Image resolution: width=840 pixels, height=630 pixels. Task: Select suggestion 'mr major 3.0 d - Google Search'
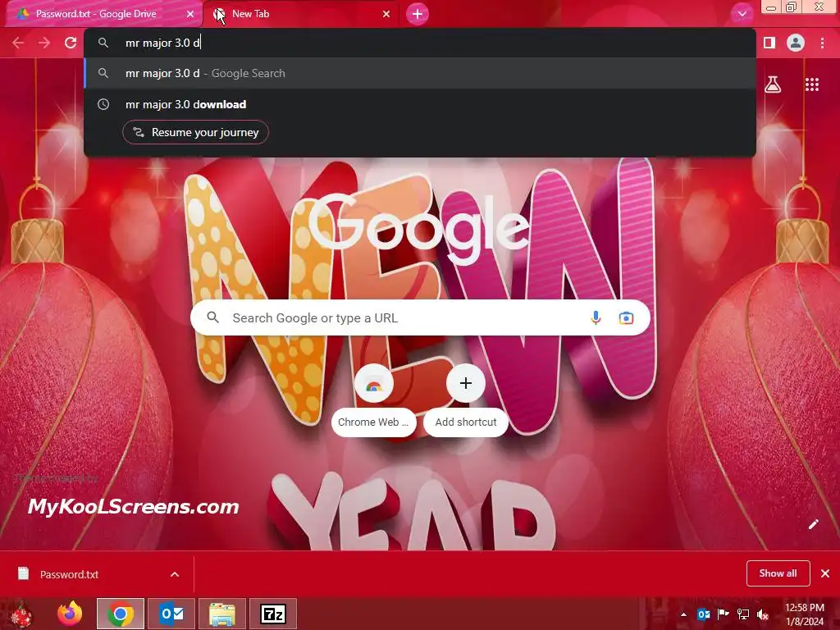pos(419,73)
